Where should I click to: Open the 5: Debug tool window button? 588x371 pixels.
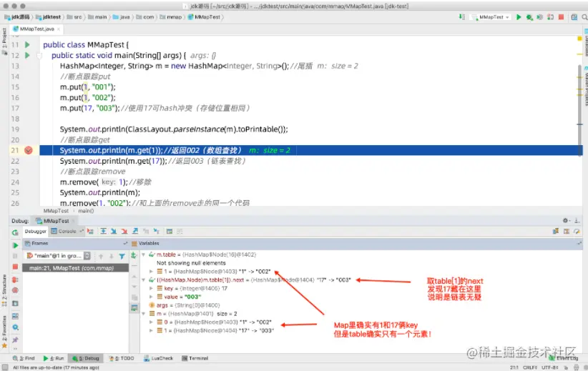pos(86,358)
